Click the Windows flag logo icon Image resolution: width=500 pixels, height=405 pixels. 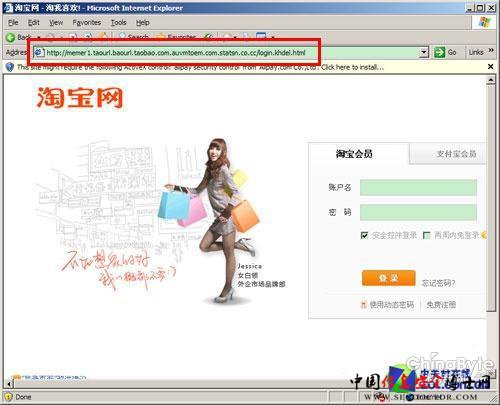484,22
